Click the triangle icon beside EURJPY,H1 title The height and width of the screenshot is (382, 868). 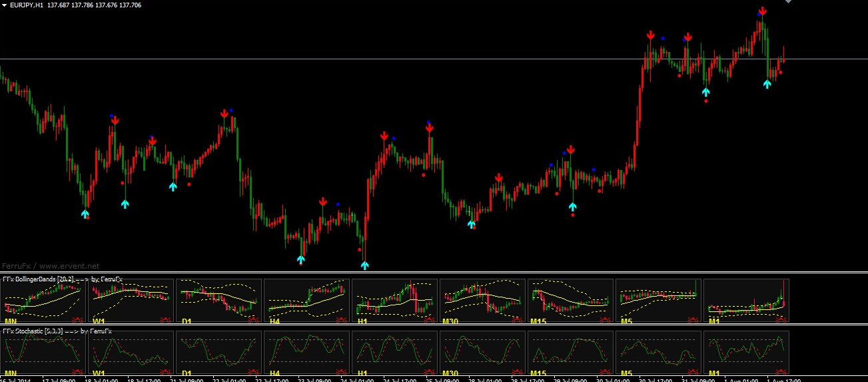[x=5, y=5]
